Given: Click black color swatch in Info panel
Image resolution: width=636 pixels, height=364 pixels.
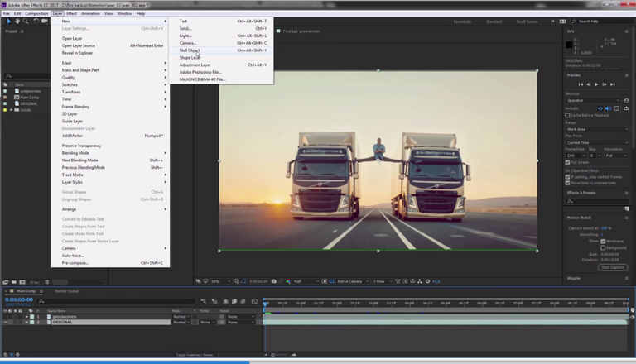Looking at the screenshot, I should click(x=569, y=45).
